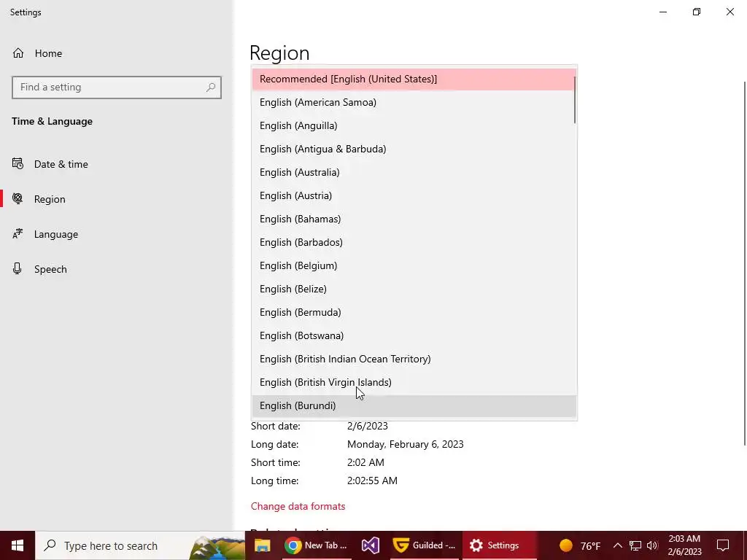Screen dimensions: 747x560
Task: Open the Language settings page
Action: (x=55, y=234)
